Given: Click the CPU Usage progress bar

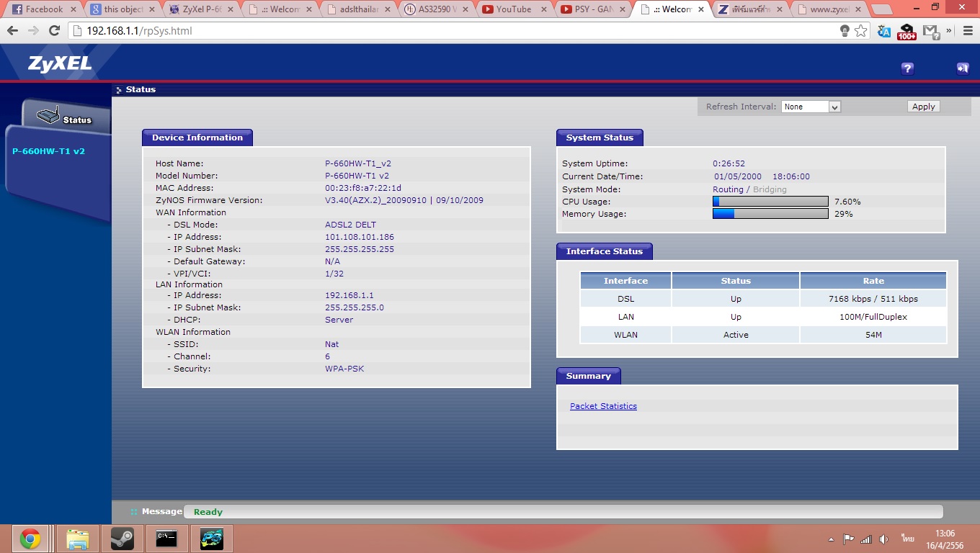Looking at the screenshot, I should pos(770,202).
